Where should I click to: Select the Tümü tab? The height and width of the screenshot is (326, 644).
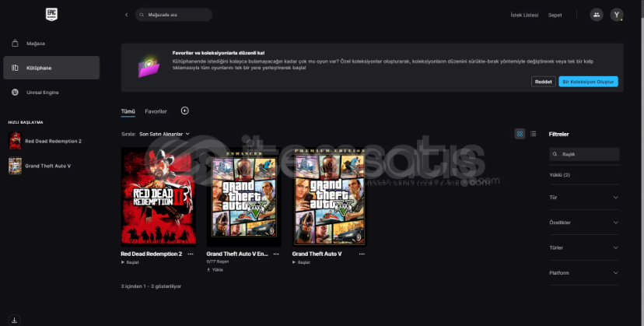pyautogui.click(x=128, y=111)
